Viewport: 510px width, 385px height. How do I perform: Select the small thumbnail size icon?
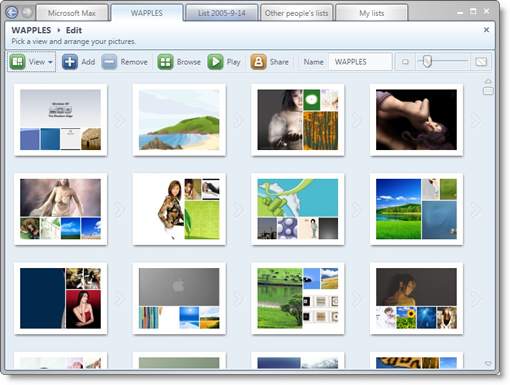pyautogui.click(x=405, y=62)
